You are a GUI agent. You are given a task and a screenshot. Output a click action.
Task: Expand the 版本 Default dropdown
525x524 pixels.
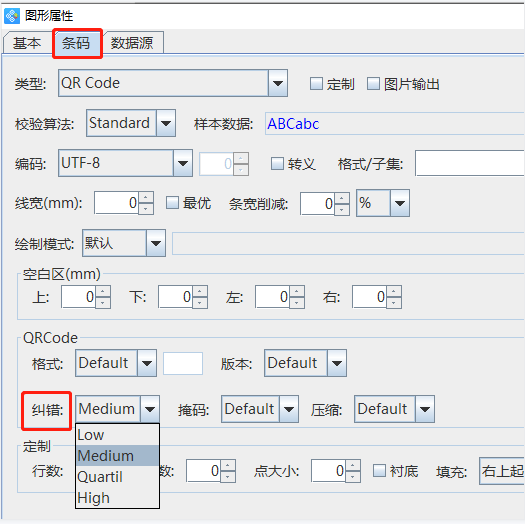click(x=337, y=363)
